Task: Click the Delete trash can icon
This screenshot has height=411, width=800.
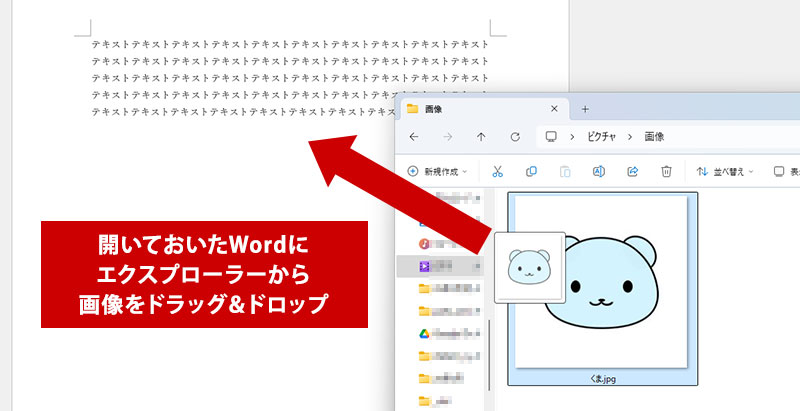Action: pyautogui.click(x=666, y=171)
